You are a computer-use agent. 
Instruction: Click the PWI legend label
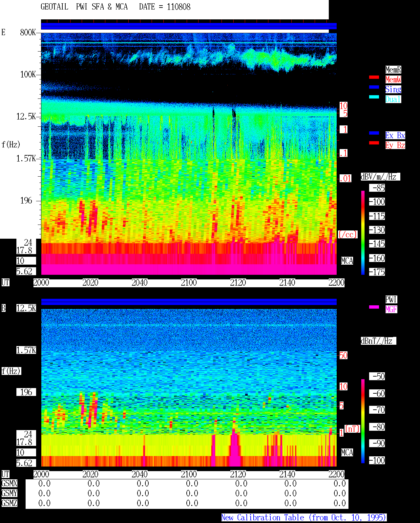pyautogui.click(x=391, y=299)
